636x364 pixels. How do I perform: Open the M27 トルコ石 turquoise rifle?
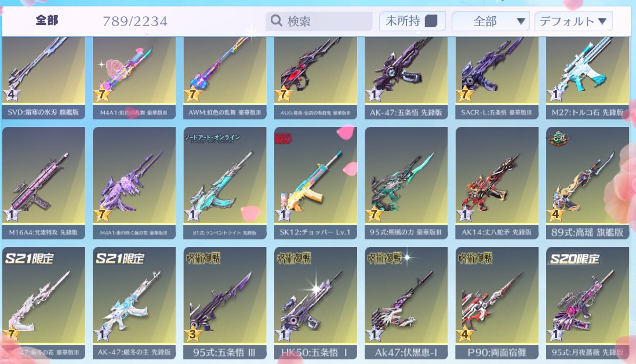[587, 78]
